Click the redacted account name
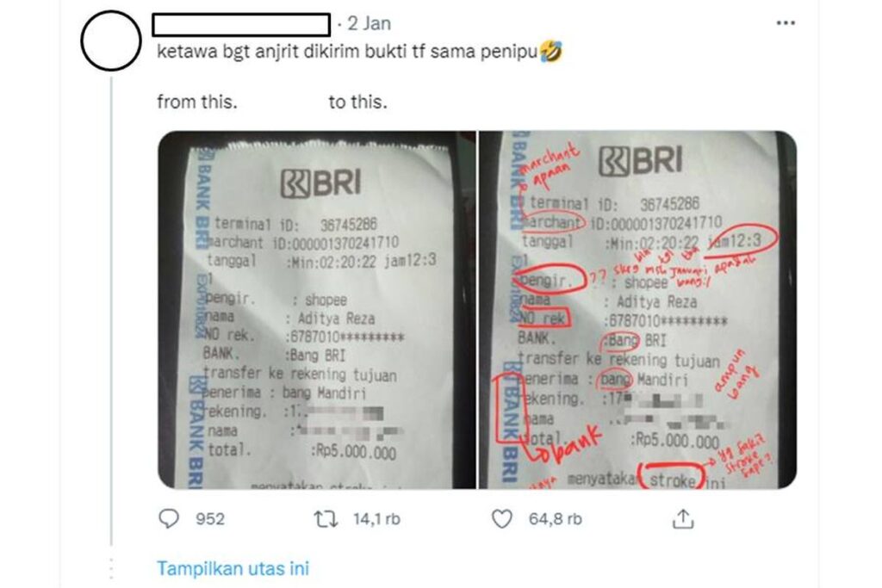 click(241, 25)
